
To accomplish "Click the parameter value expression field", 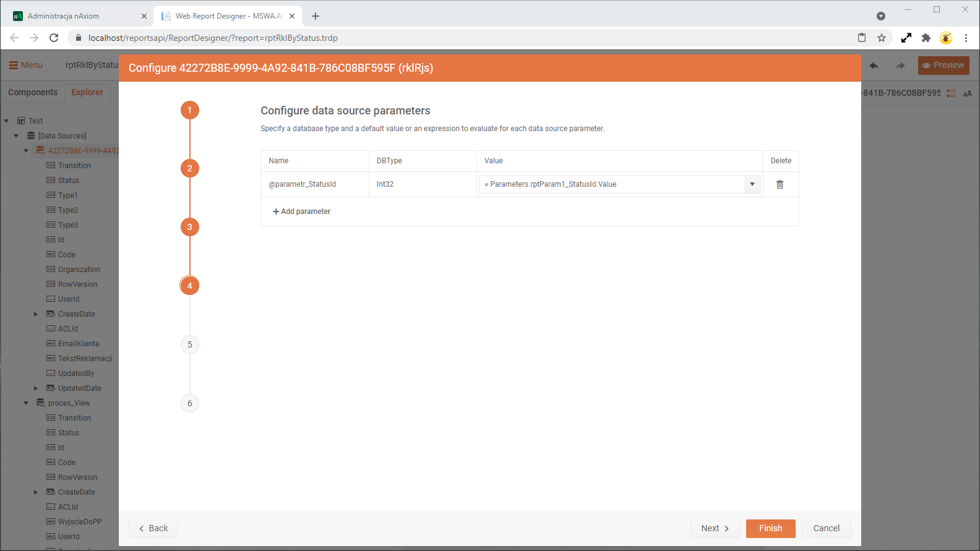I will [x=612, y=184].
